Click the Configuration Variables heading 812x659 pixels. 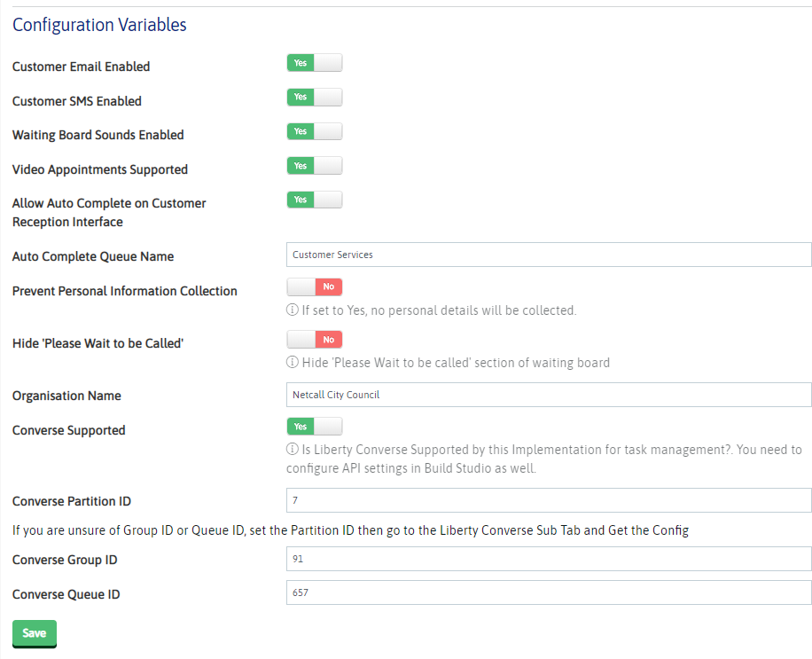click(x=99, y=25)
